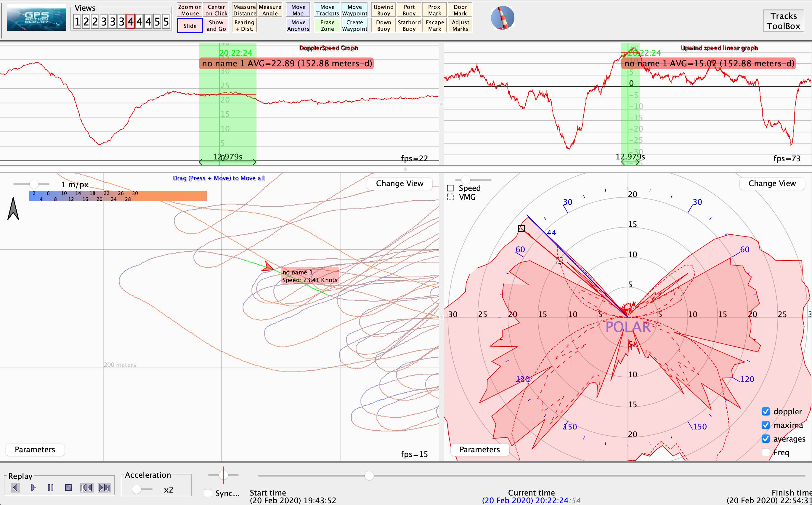Click the windsock icon in toolbar
The height and width of the screenshot is (505, 812).
[502, 18]
